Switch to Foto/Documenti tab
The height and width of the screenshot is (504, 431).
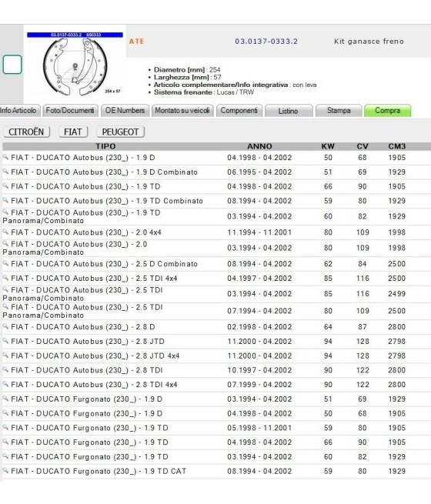tap(70, 110)
